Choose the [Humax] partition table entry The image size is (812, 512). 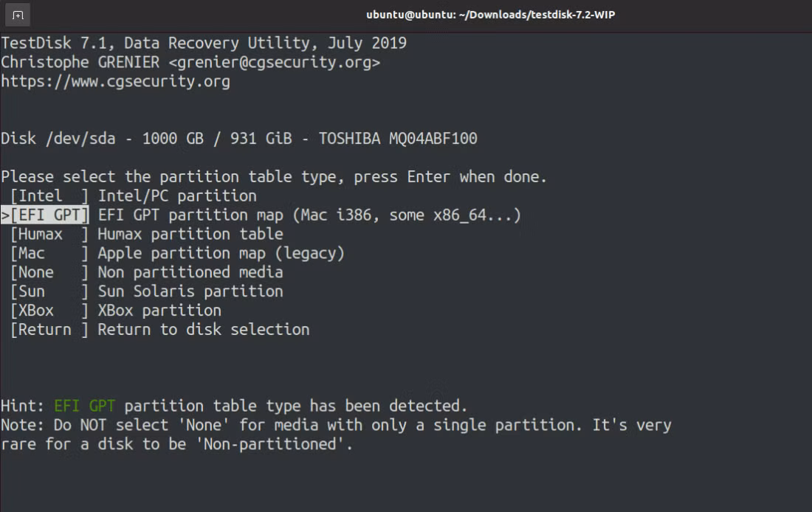49,234
